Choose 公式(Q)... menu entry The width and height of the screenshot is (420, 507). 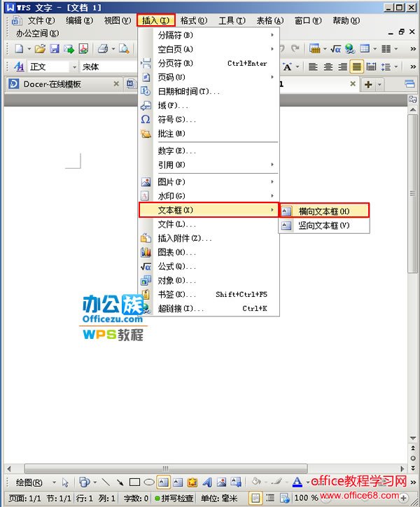(209, 266)
